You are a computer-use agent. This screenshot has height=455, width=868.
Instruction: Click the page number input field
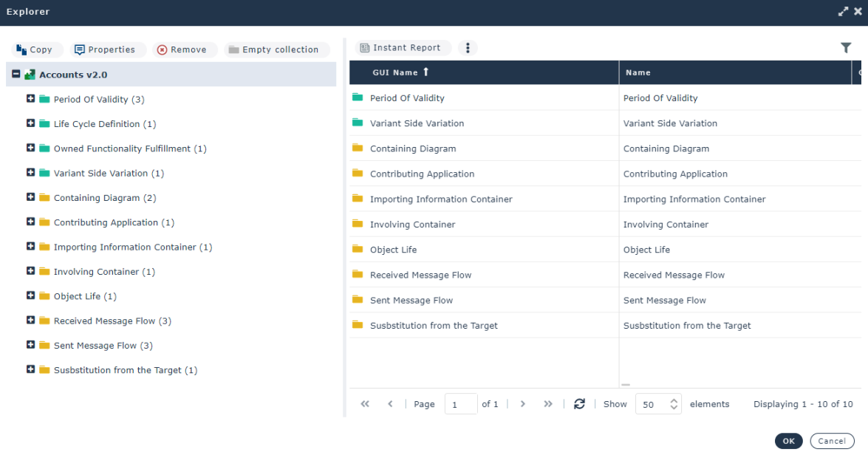pos(460,404)
